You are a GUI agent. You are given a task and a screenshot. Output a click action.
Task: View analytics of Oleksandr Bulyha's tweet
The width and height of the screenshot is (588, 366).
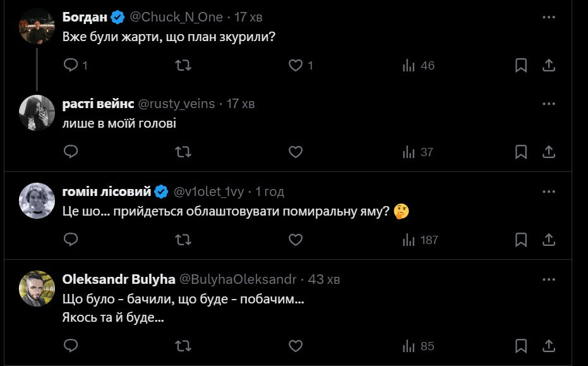417,346
